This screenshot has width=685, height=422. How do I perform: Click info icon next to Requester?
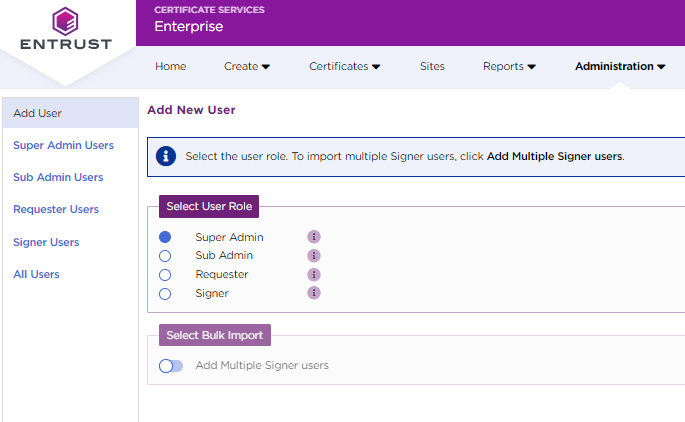point(314,274)
